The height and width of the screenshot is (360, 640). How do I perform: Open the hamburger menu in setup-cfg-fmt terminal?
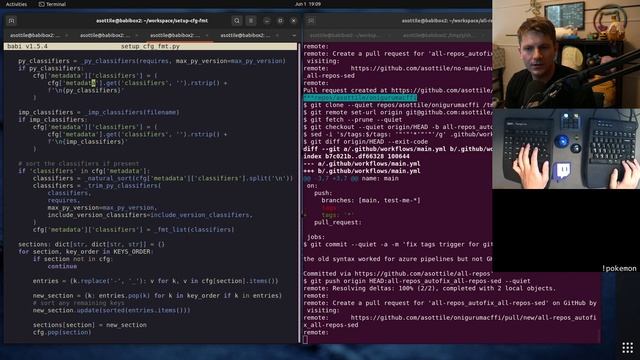(251, 20)
